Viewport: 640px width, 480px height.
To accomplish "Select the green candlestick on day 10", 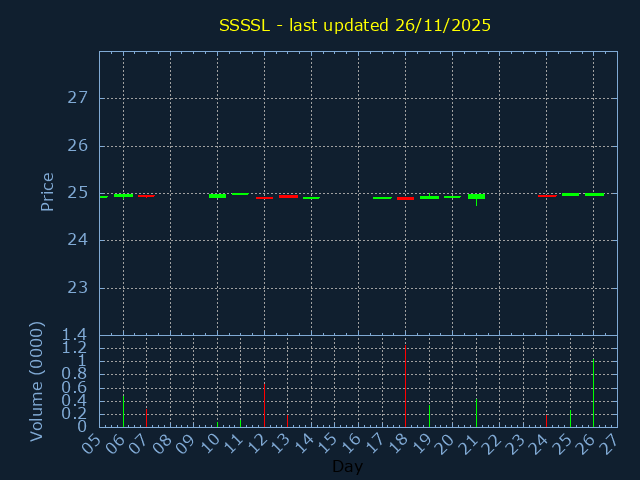I will (x=217, y=196).
